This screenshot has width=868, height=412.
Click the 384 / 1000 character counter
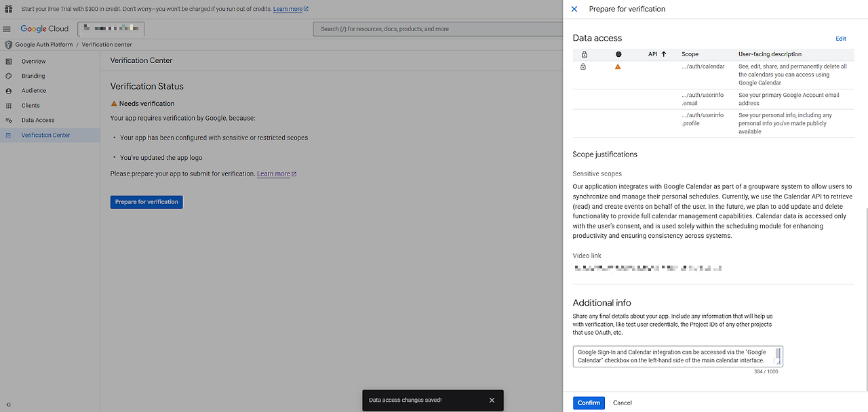(766, 372)
